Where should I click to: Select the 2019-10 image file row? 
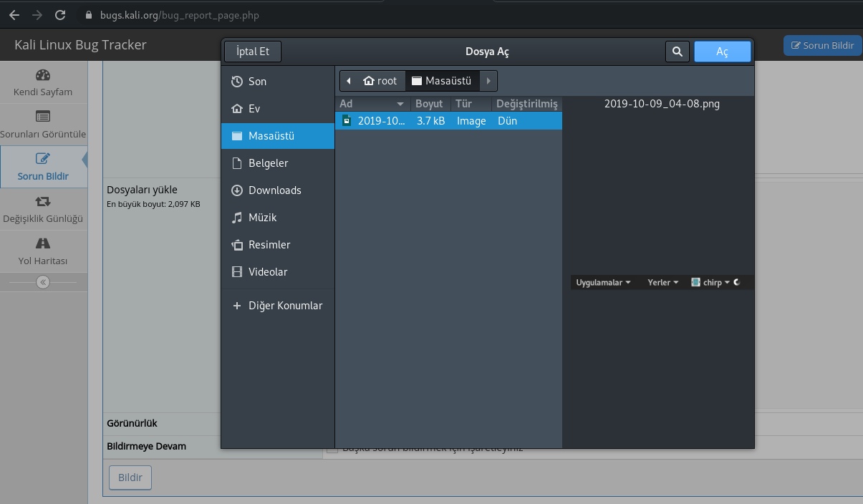[x=448, y=121]
